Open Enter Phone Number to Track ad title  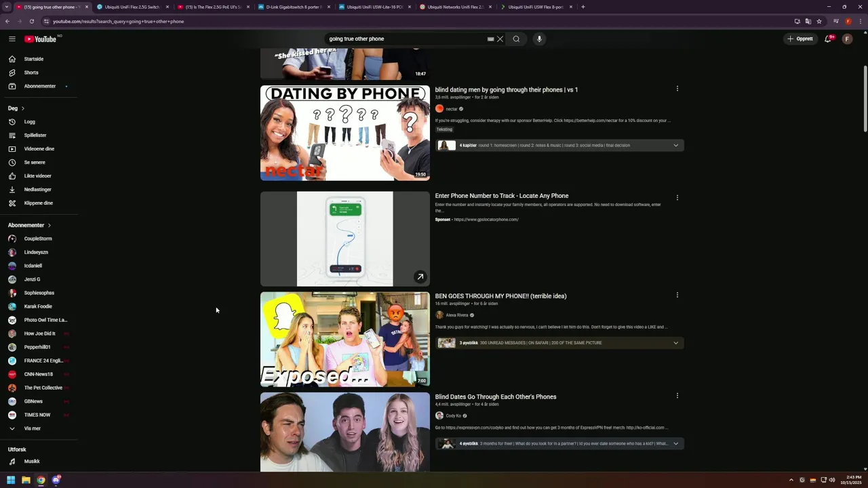(x=502, y=196)
